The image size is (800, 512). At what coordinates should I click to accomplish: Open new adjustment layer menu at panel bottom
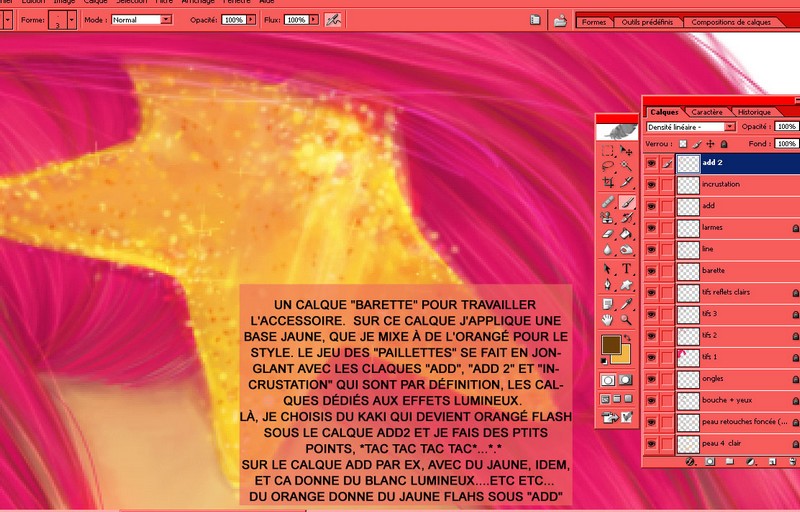751,462
